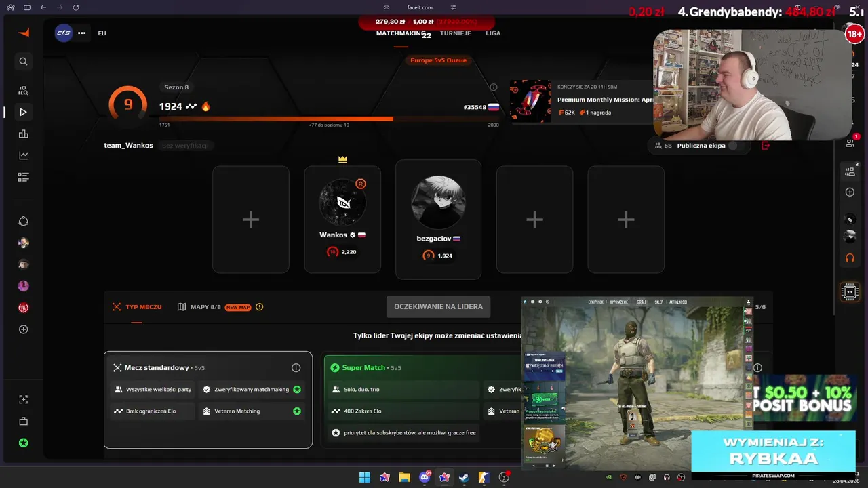Click the Europe 5v5 Queue label
The width and height of the screenshot is (868, 488).
pyautogui.click(x=438, y=60)
